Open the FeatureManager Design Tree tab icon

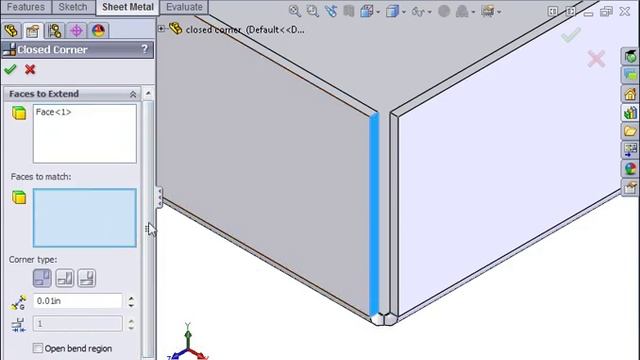tap(11, 31)
